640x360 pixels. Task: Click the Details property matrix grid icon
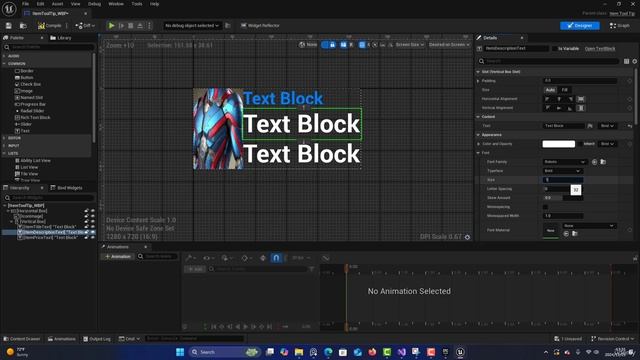(627, 61)
